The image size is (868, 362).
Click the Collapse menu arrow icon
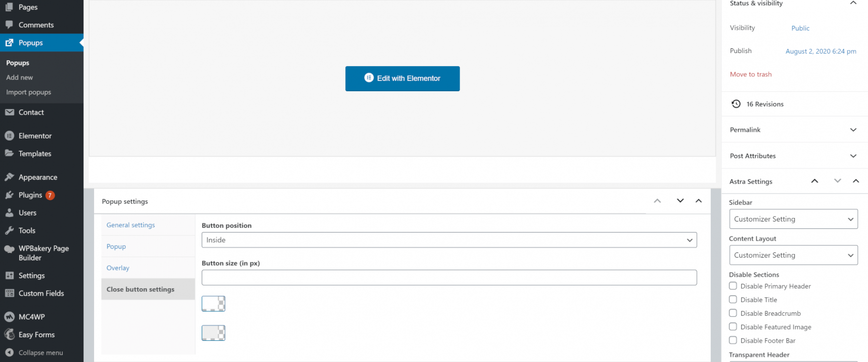tap(9, 353)
